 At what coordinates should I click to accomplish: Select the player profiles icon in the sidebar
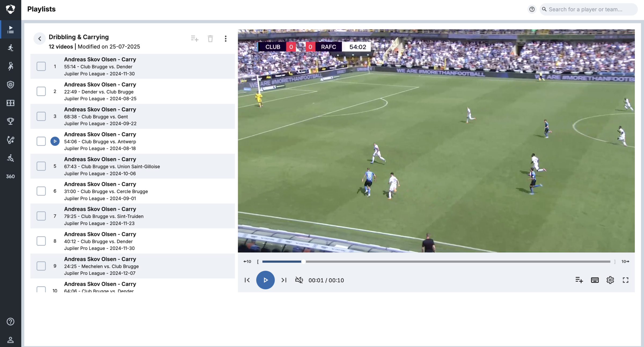pos(10,48)
